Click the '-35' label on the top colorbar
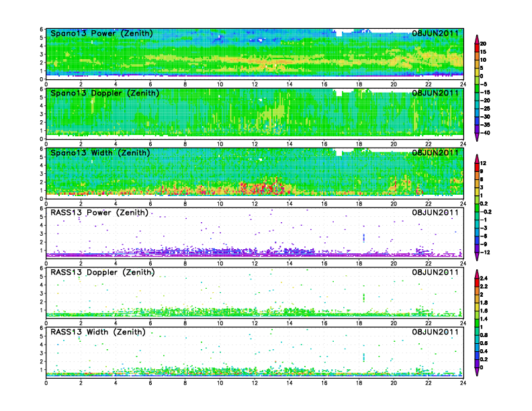 tap(485, 125)
